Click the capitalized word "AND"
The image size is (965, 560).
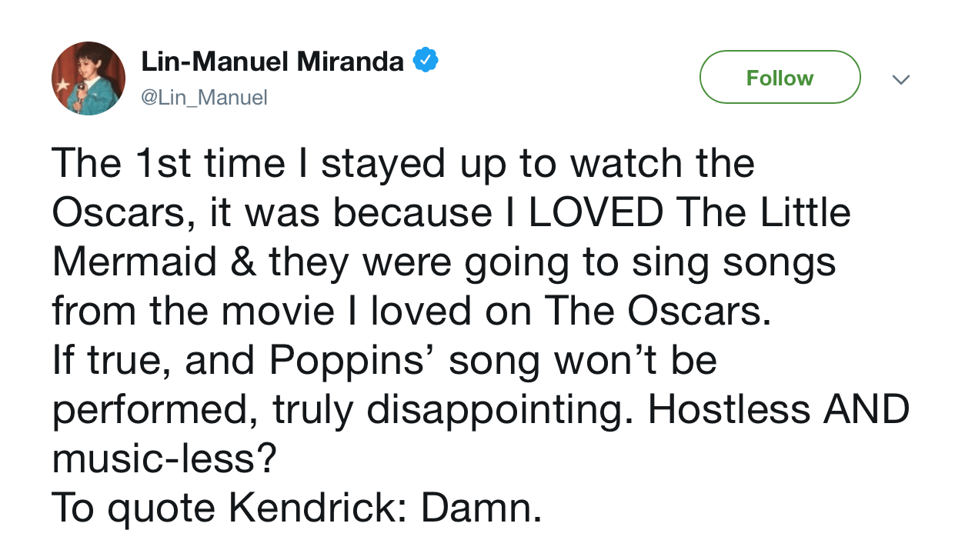[x=866, y=410]
